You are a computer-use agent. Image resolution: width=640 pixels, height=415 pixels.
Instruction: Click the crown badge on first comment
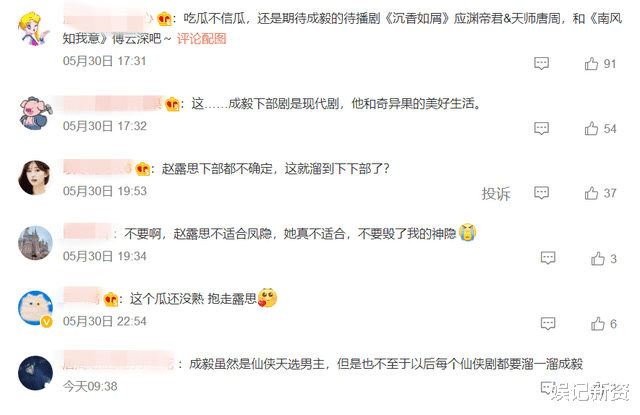[164, 19]
